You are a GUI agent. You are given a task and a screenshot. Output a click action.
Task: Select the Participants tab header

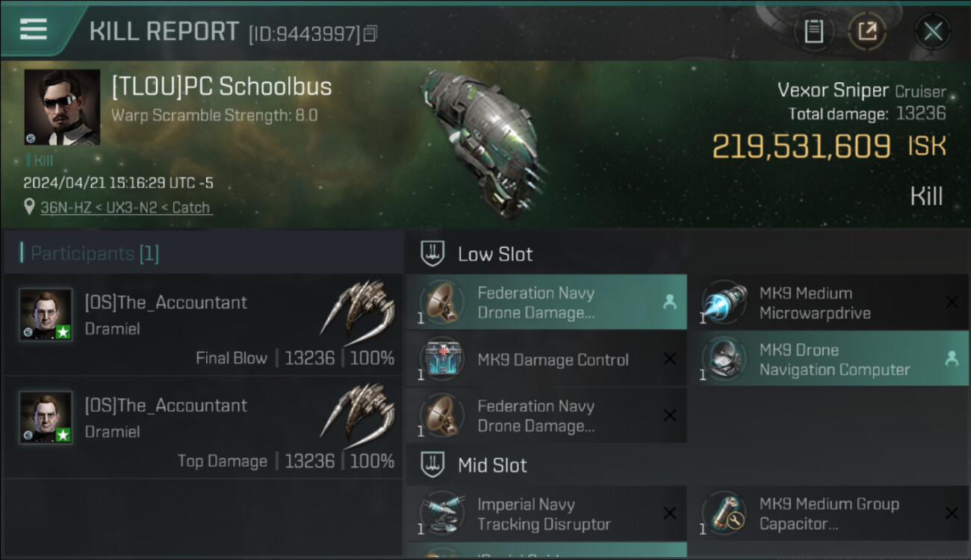coord(90,254)
